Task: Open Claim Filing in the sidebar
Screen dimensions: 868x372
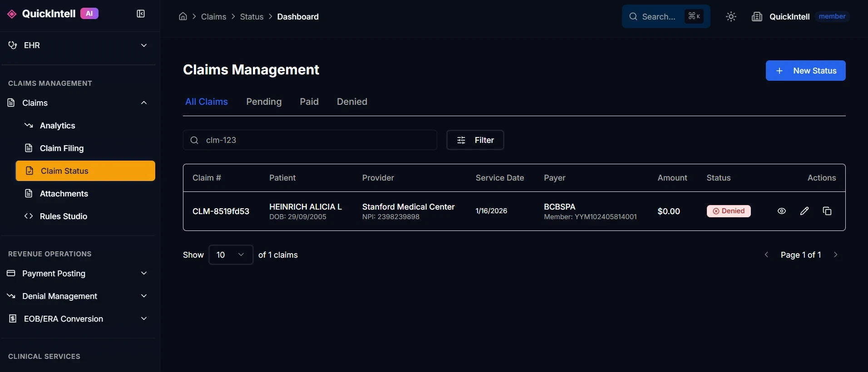Action: tap(85, 148)
